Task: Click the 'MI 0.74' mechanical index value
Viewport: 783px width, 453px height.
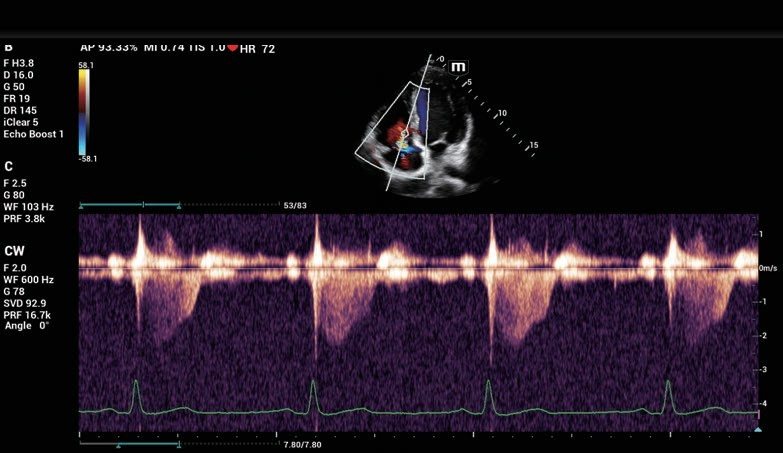Action: 164,47
